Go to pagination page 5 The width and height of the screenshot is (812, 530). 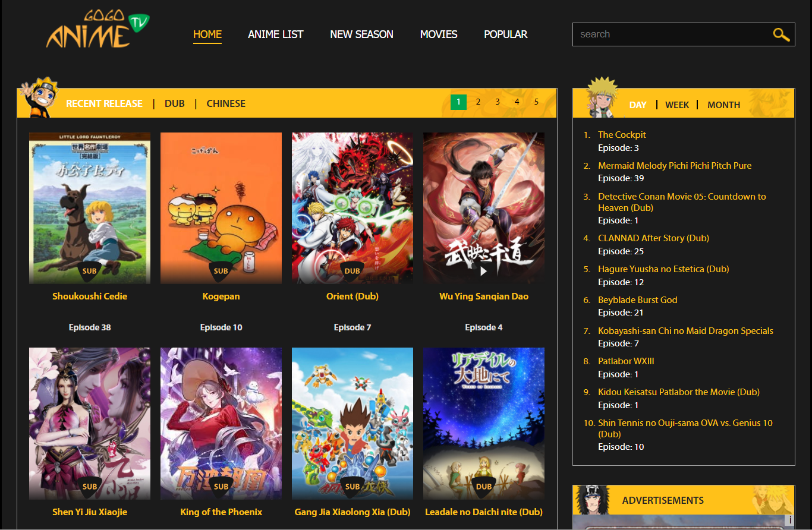(x=536, y=102)
